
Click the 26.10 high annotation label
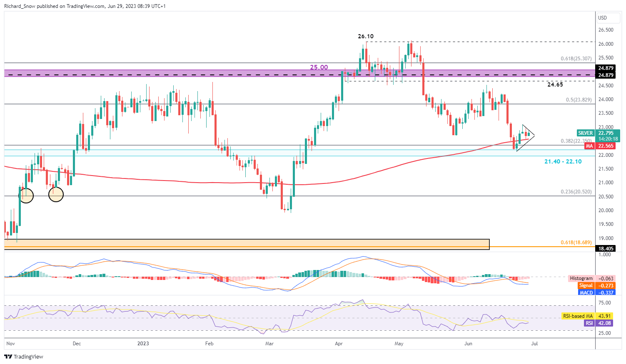366,37
